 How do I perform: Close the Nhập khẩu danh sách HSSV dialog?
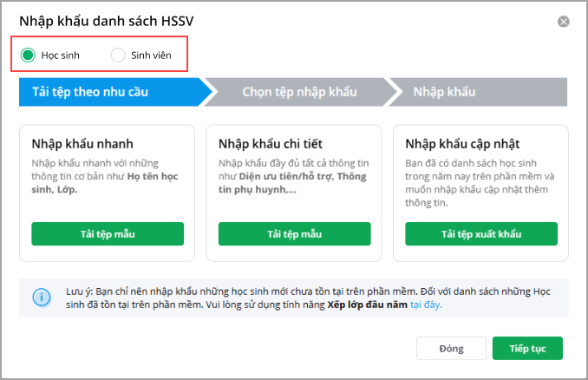click(563, 22)
